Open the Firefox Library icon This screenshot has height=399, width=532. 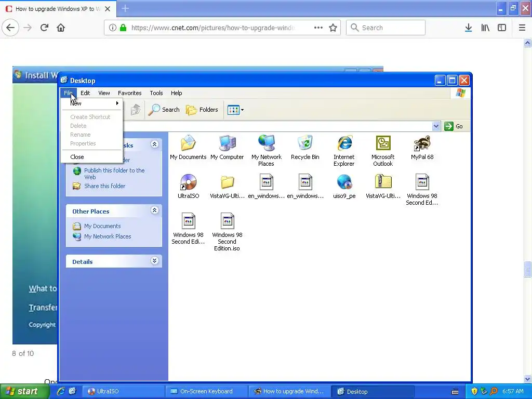coord(485,28)
